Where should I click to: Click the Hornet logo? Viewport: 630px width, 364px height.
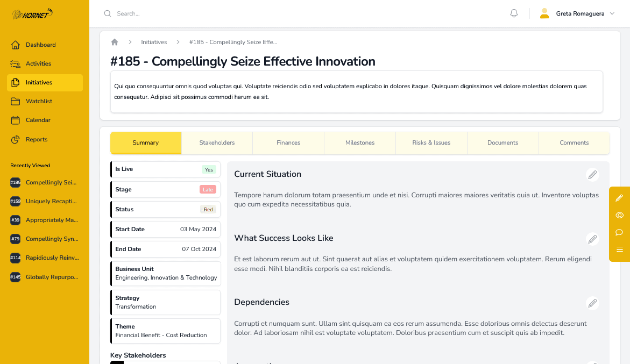coord(32,14)
